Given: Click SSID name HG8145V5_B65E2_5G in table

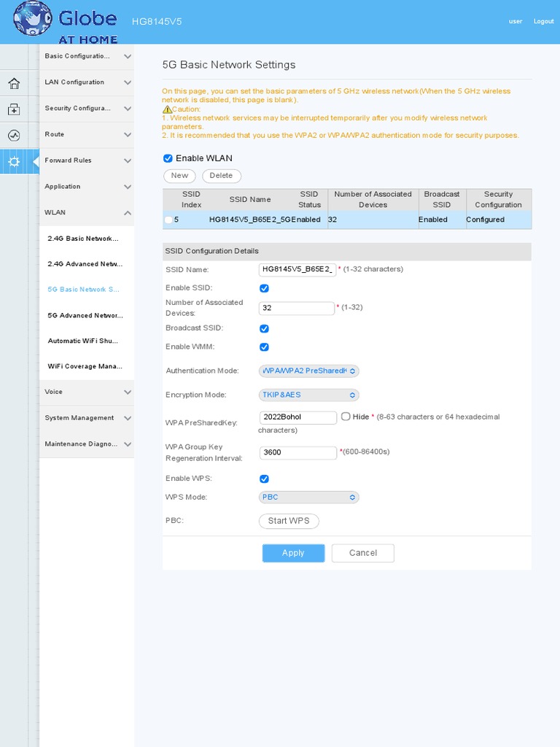Looking at the screenshot, I should click(x=250, y=220).
